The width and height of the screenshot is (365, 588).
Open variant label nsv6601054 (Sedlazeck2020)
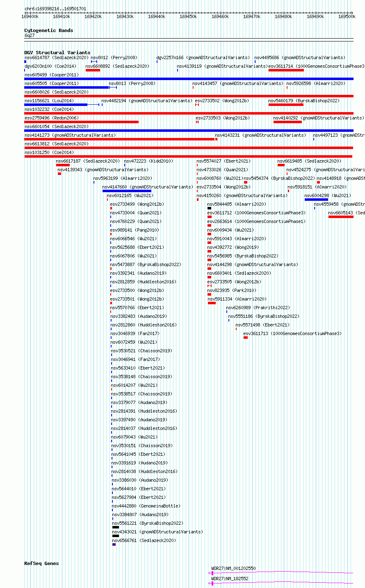56,127
